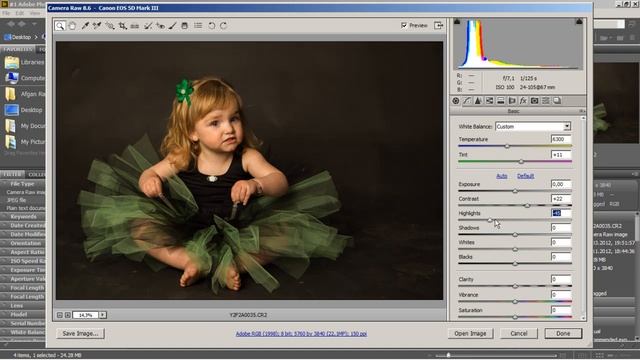Toggle shadow clipping warning on histogram
The width and height of the screenshot is (640, 360).
[457, 21]
